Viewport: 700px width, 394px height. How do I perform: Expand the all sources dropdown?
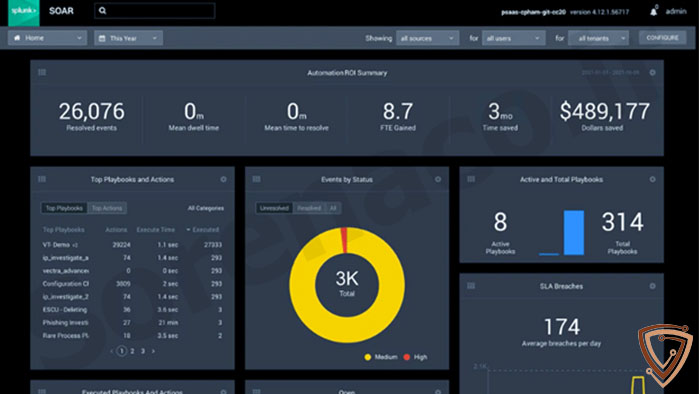tap(427, 38)
